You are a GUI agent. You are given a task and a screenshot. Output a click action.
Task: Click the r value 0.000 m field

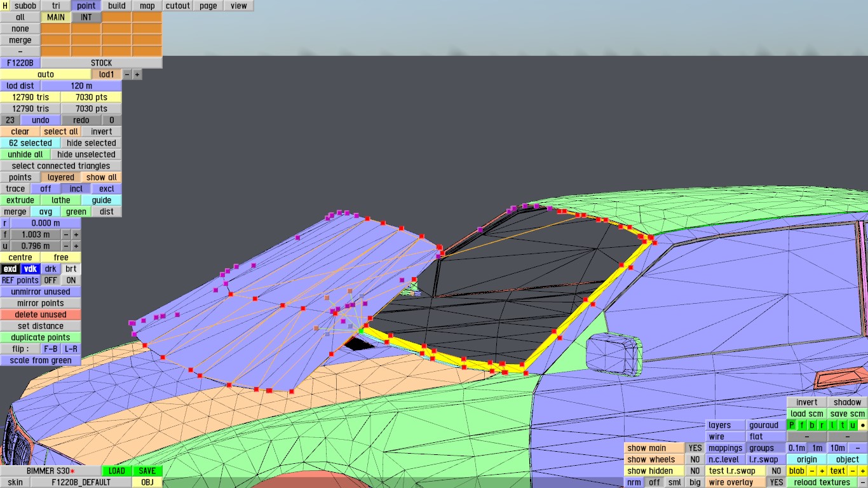(46, 223)
